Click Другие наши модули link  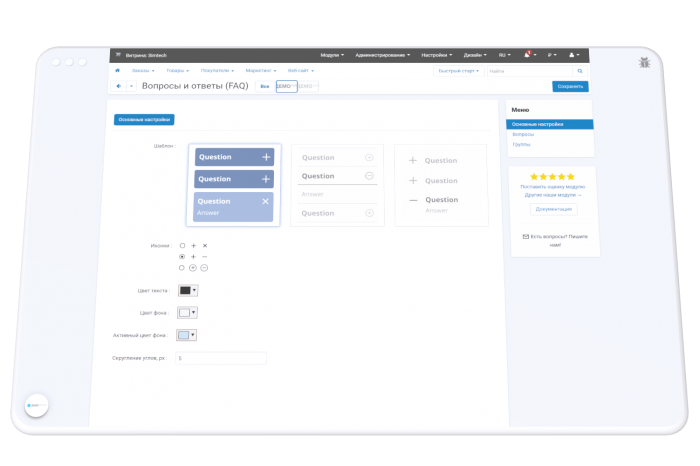(553, 195)
